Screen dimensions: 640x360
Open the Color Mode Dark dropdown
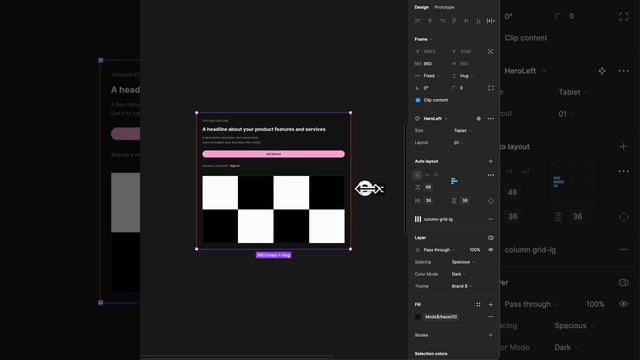458,274
